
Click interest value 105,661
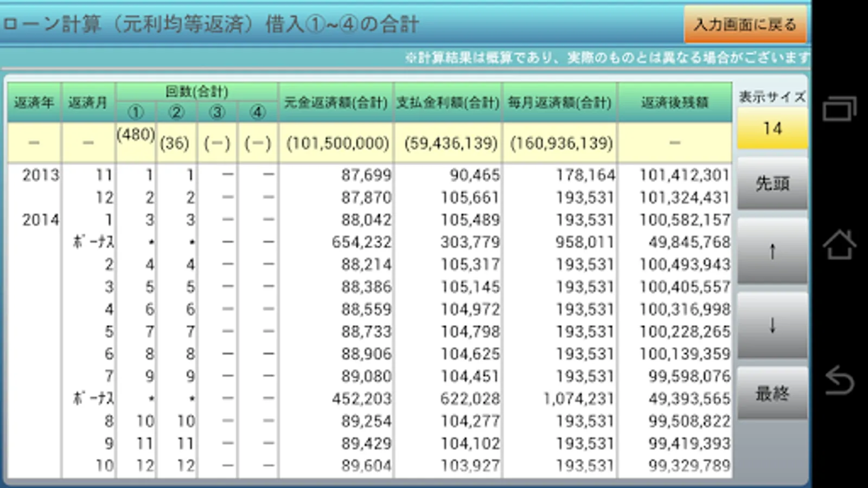(470, 197)
